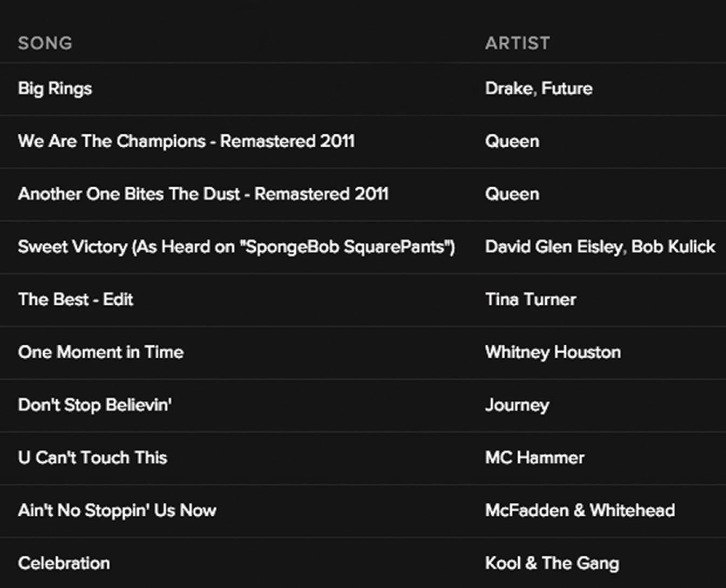Open Tina Turner artist page
Image resolution: width=726 pixels, height=588 pixels.
coord(531,299)
